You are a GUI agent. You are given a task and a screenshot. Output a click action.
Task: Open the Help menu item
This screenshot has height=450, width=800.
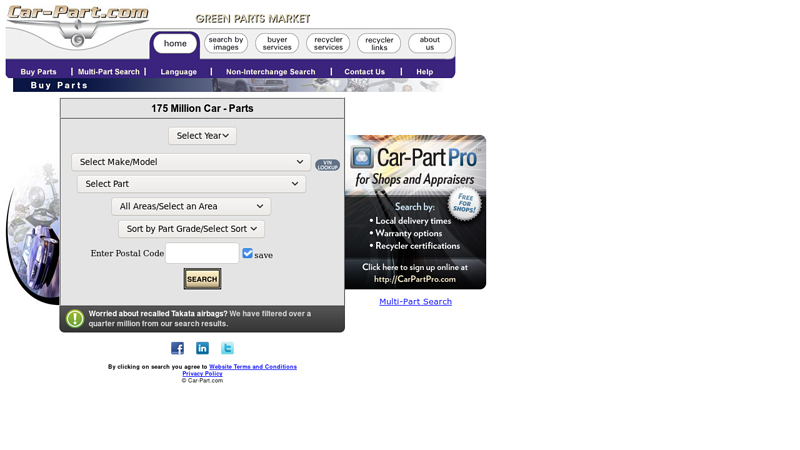424,72
